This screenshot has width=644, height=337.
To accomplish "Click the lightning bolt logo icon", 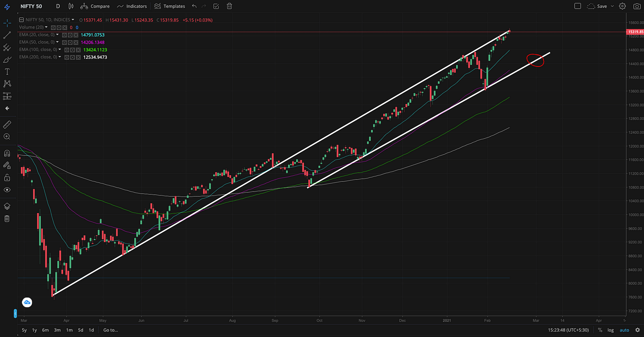I will pos(7,6).
